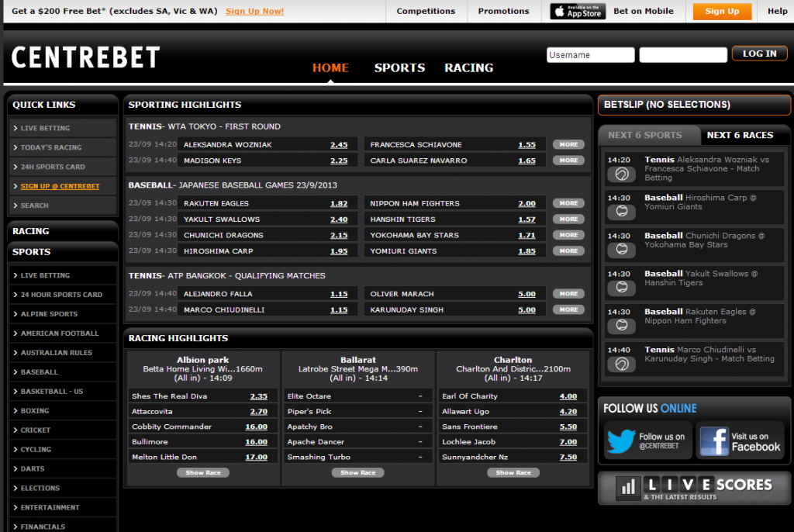Show Race for Albion park
This screenshot has height=532, width=794.
pos(203,473)
